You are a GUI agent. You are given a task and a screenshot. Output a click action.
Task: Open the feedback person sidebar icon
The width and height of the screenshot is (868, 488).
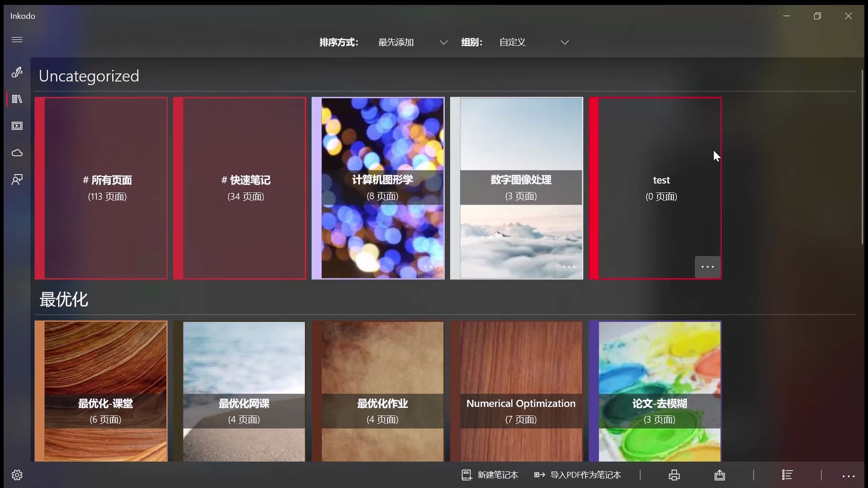[17, 180]
